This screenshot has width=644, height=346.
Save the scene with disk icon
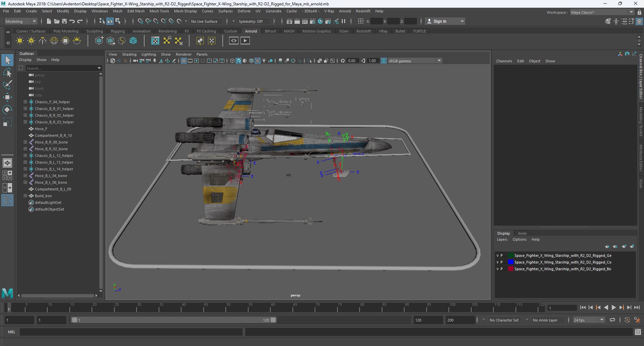(x=64, y=21)
